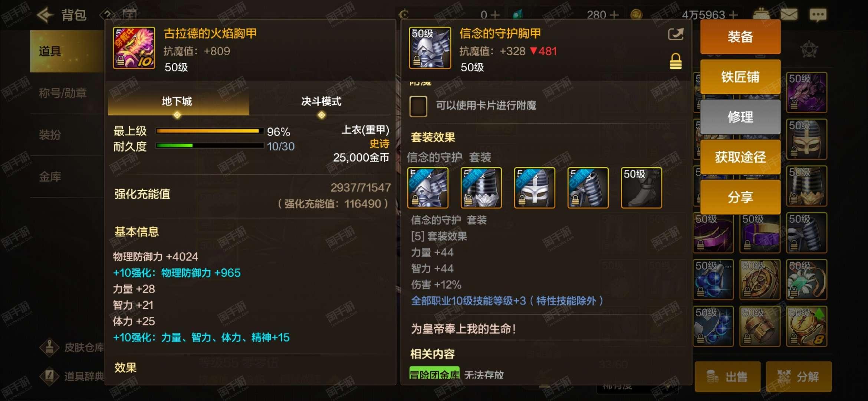Image resolution: width=868 pixels, height=401 pixels.
Task: Add gold via plus next to 4万5963
Action: pyautogui.click(x=733, y=15)
